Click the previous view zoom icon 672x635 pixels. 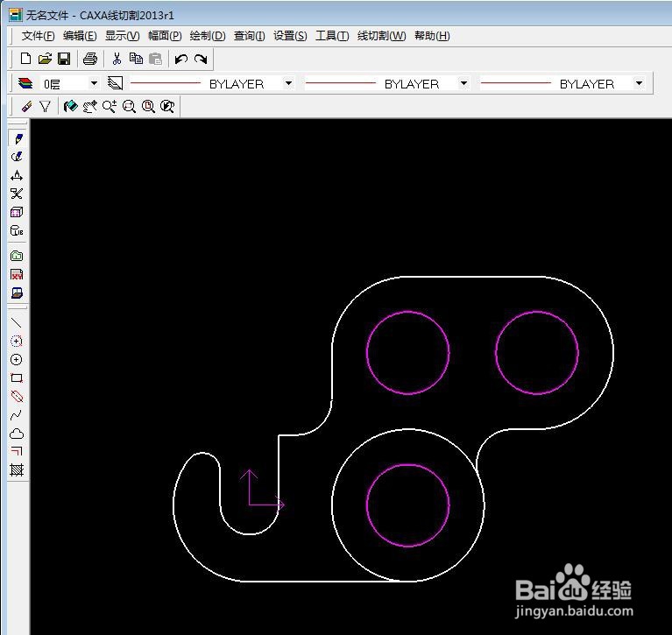pyautogui.click(x=167, y=106)
